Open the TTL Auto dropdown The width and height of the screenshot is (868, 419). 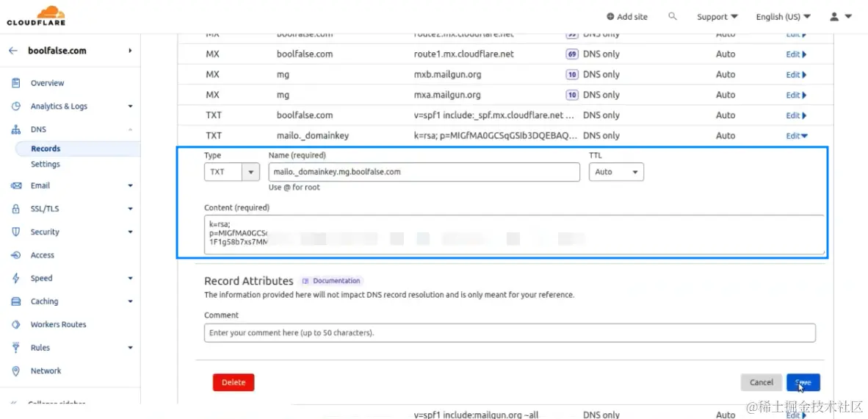point(616,172)
